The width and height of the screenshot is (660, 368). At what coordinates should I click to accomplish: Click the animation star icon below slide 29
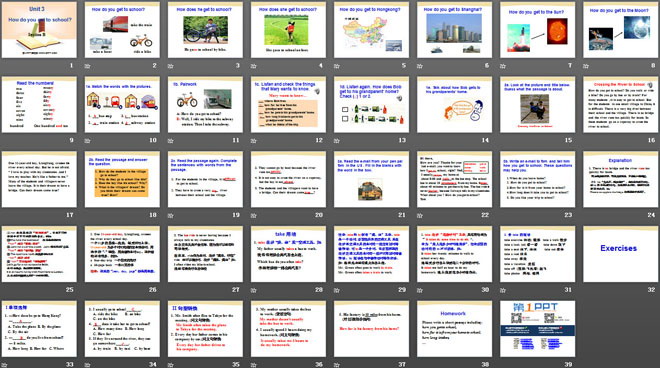point(337,290)
